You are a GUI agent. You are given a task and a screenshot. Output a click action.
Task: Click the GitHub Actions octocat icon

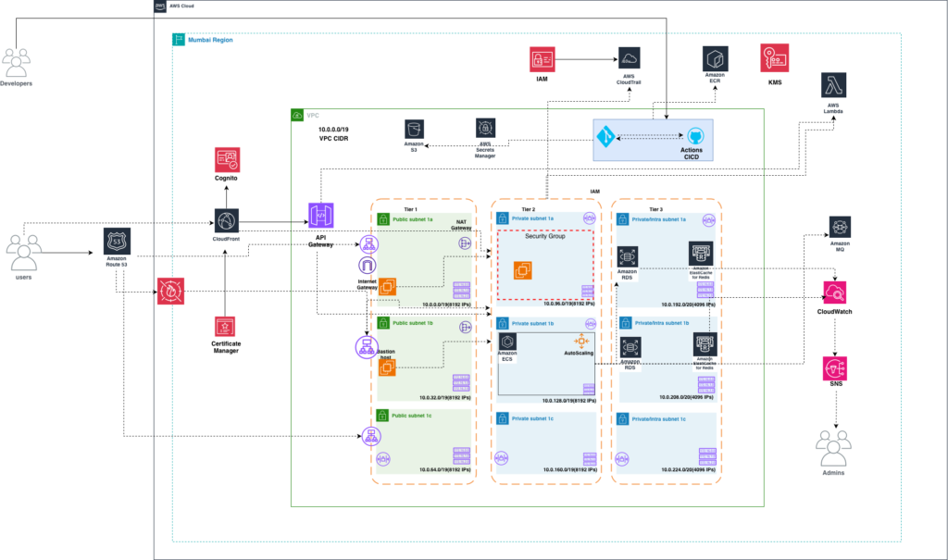pyautogui.click(x=695, y=135)
